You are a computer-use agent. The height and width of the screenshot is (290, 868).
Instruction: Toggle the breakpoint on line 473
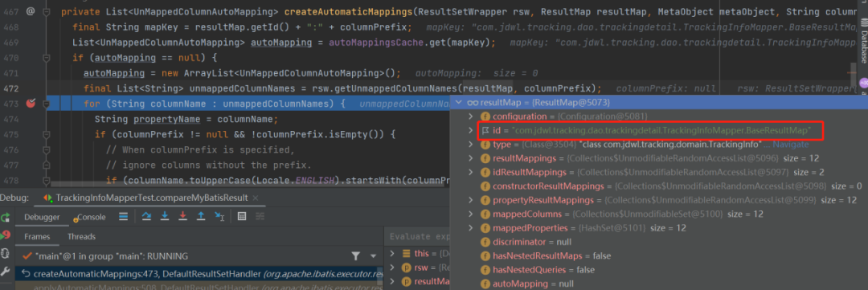[x=31, y=103]
